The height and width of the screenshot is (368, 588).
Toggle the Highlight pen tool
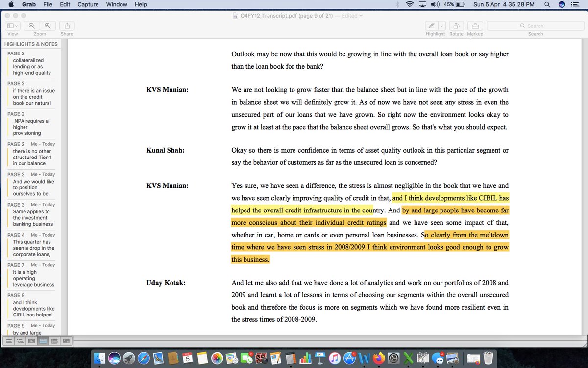tap(431, 26)
